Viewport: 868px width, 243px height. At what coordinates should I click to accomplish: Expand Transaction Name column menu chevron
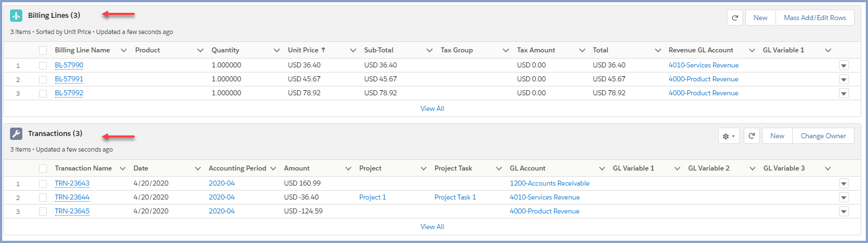point(123,169)
